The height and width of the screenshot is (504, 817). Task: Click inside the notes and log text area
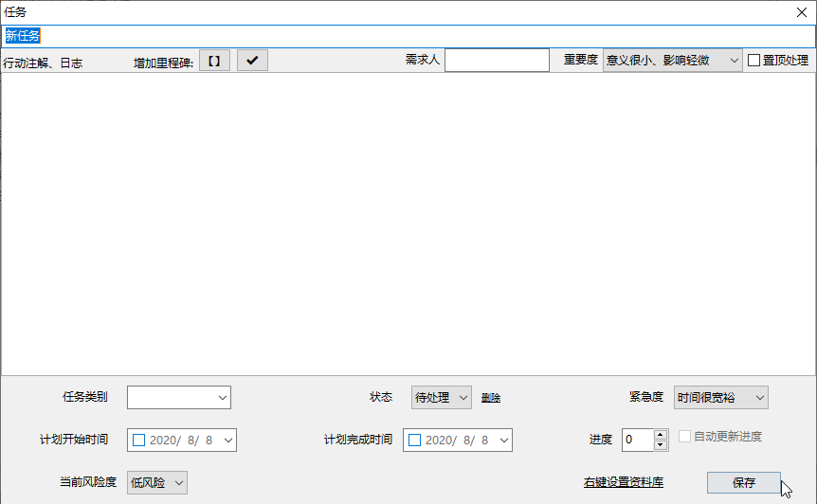(408, 224)
